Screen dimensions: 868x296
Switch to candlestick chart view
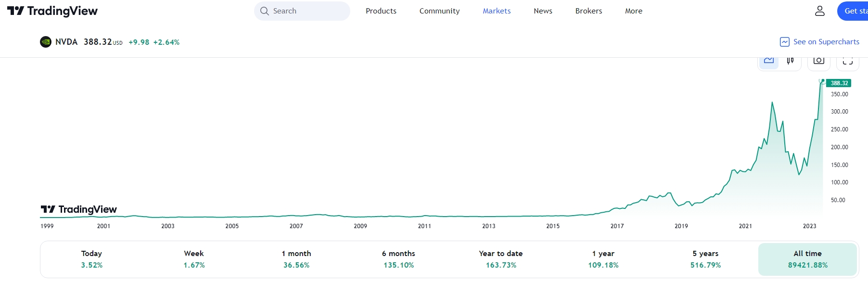(790, 61)
